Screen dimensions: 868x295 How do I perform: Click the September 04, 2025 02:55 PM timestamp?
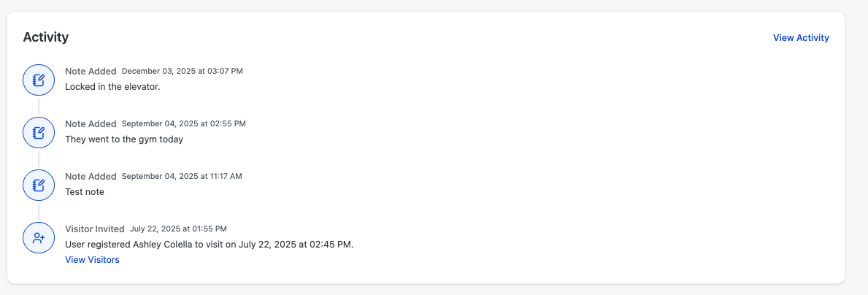[183, 124]
